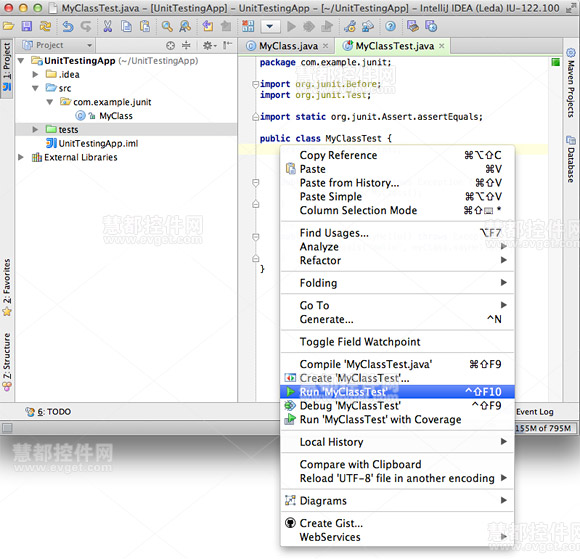Click the Settings wrench icon
580x559 pixels.
coord(350,26)
